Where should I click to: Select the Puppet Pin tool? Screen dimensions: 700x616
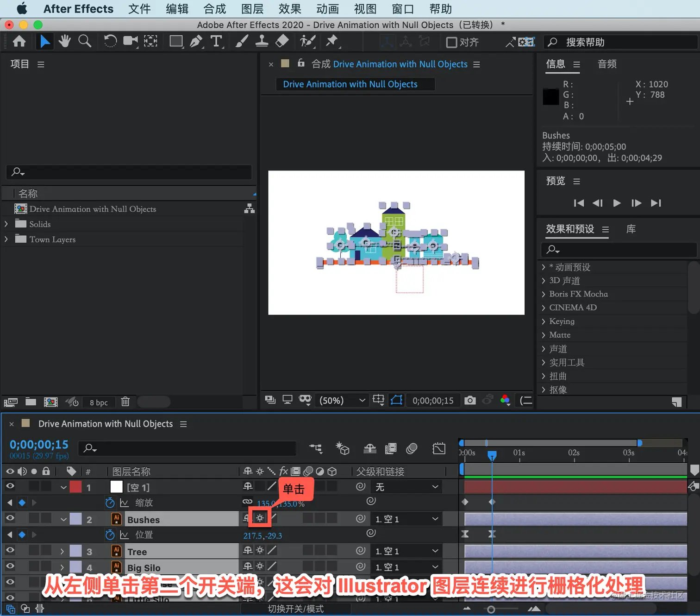[332, 42]
